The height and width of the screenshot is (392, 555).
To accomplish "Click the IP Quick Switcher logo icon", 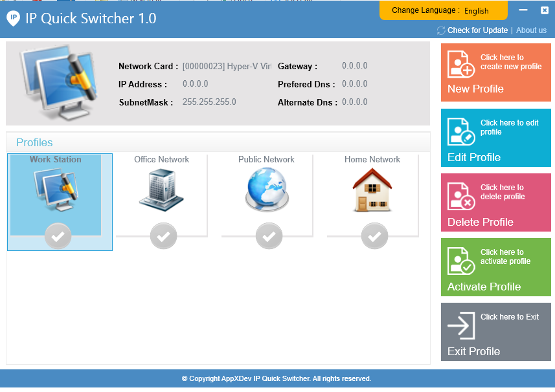I will point(12,19).
